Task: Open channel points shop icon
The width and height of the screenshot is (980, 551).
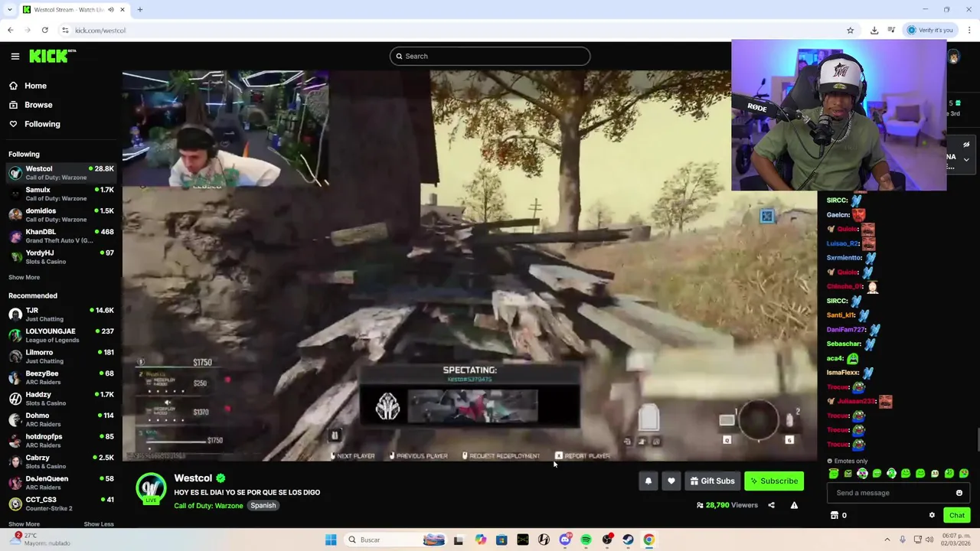Action: [835, 515]
